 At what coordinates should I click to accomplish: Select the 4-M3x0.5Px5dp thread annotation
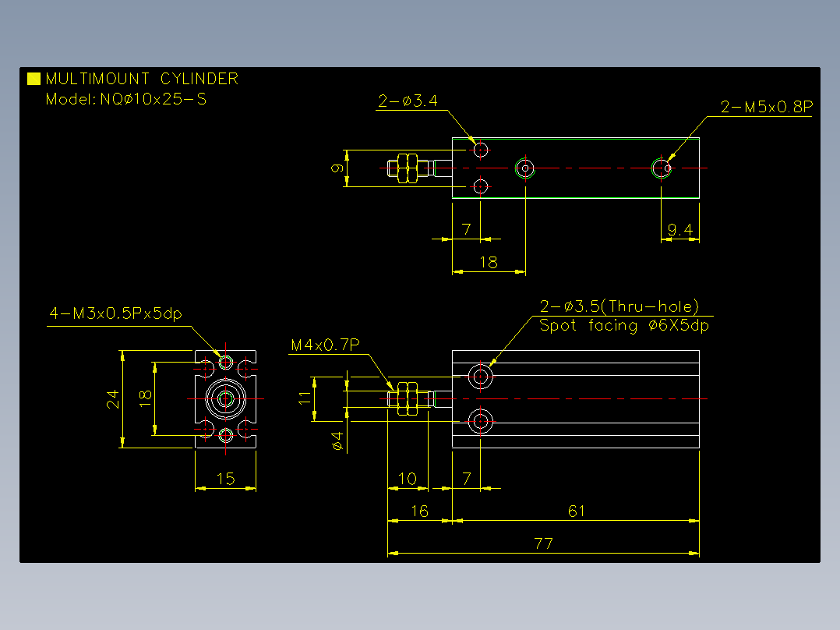[x=115, y=313]
